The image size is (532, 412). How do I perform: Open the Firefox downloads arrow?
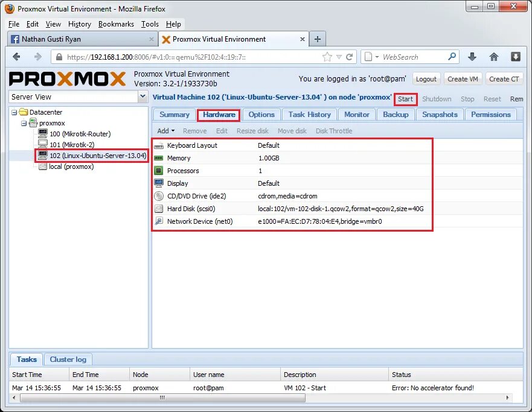point(472,57)
